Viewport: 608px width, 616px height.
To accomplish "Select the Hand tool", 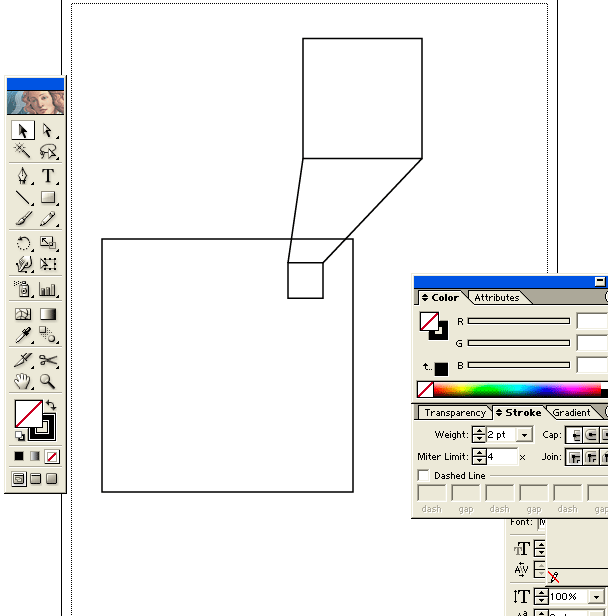I will (x=22, y=381).
